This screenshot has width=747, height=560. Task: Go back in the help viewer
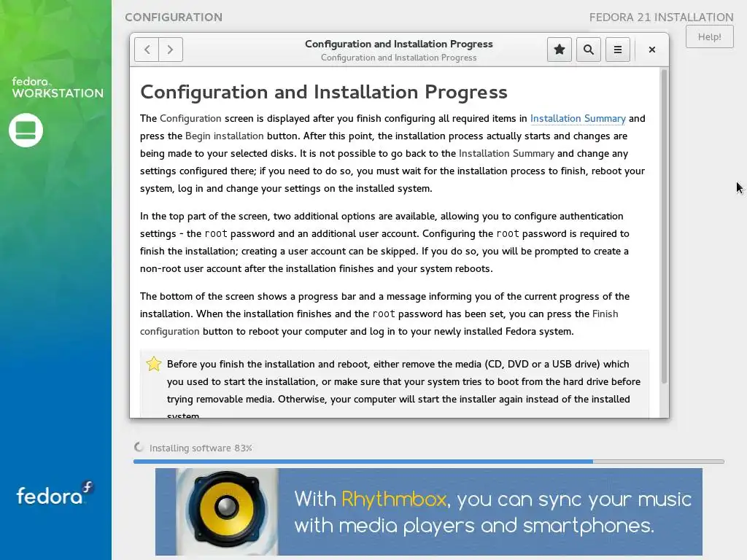[147, 50]
